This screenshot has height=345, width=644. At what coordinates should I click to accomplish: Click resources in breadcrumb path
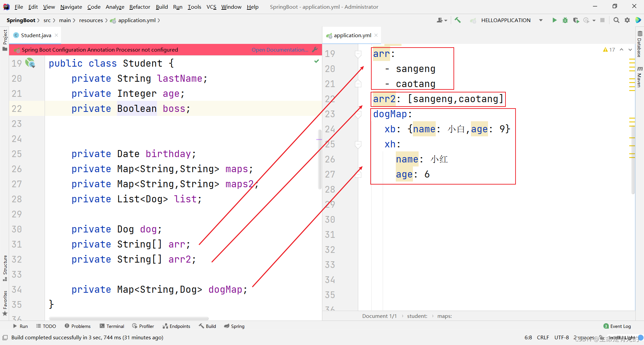(91, 20)
